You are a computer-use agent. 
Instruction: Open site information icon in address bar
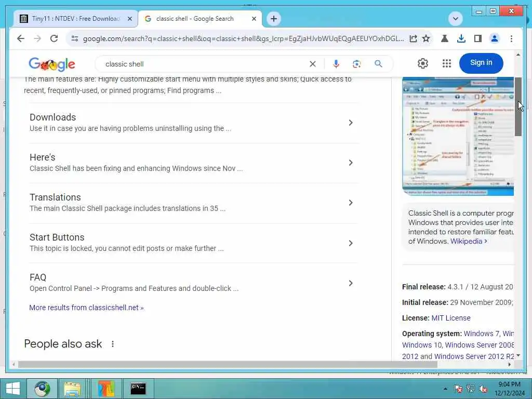tap(75, 38)
